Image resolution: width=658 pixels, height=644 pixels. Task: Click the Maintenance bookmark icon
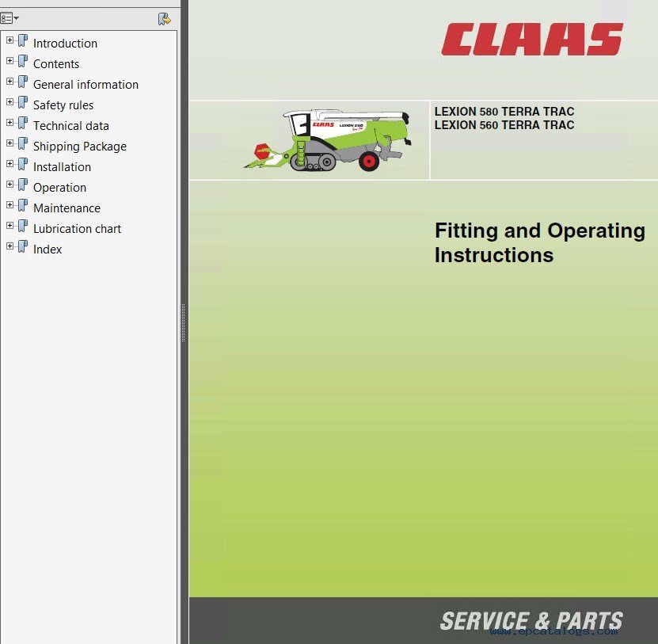point(23,205)
